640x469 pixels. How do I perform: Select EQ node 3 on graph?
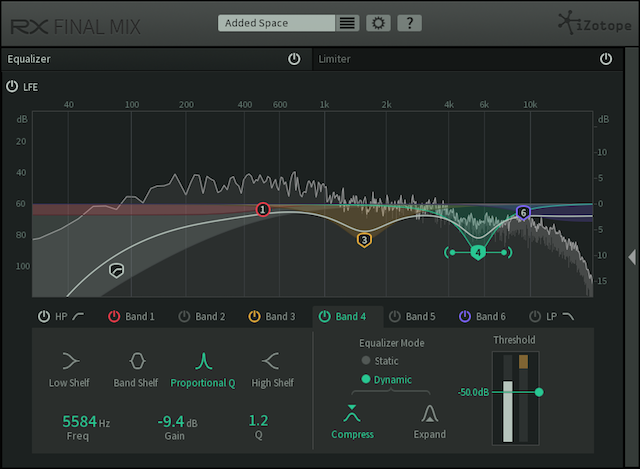tap(364, 240)
